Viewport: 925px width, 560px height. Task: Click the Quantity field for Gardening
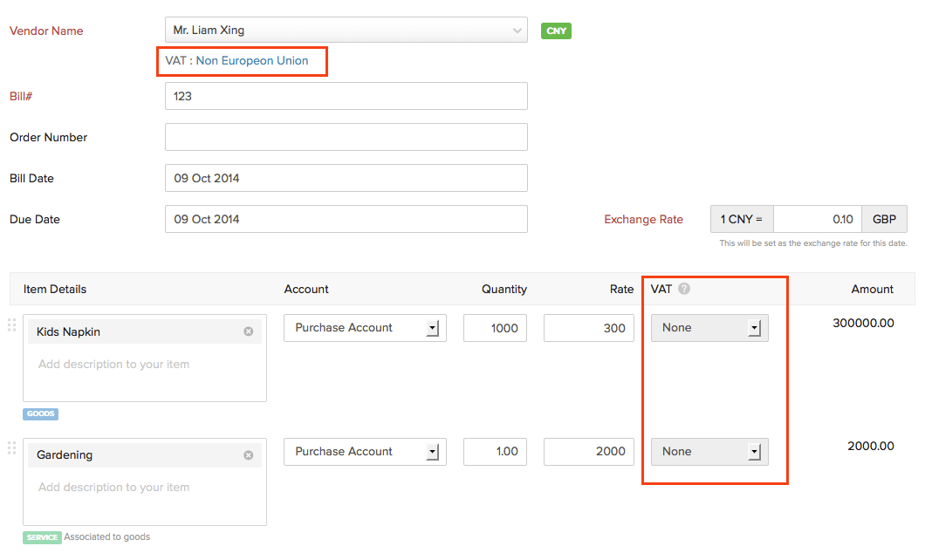495,451
